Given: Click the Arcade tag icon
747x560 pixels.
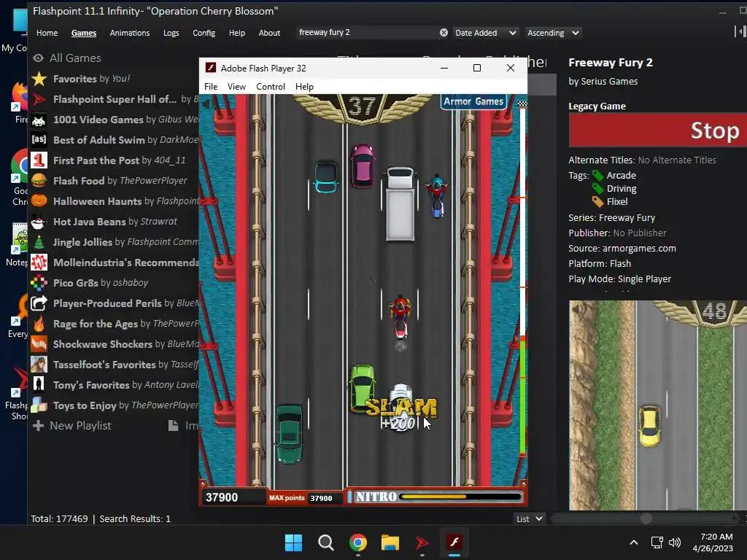Looking at the screenshot, I should 598,175.
